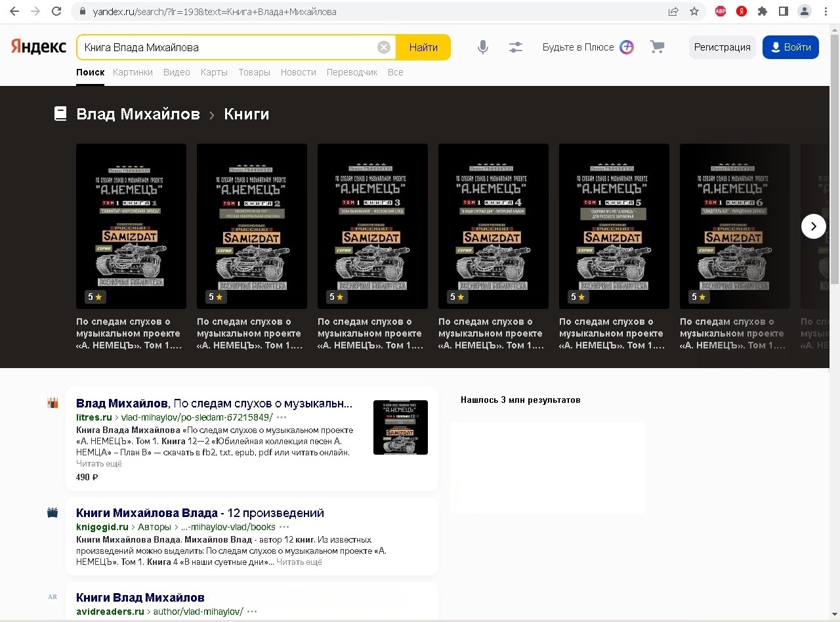Click the Яндекс logo
Image resolution: width=840 pixels, height=622 pixels.
click(38, 47)
